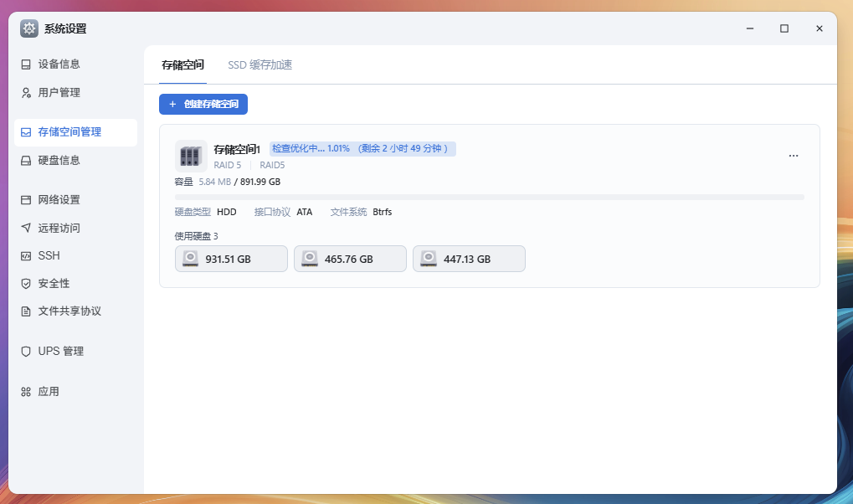The image size is (853, 504).
Task: Open the three-dot menu for 存储空间1
Action: tap(793, 156)
